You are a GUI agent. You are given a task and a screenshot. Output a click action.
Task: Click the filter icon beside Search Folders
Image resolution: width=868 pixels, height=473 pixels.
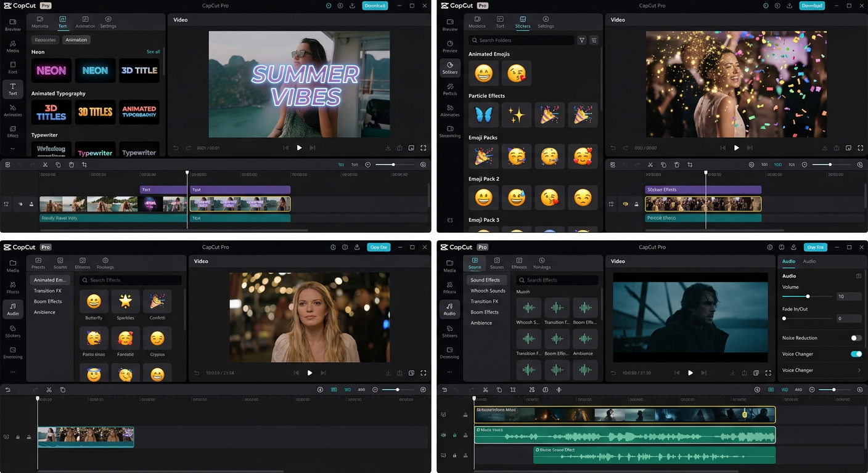click(x=581, y=40)
